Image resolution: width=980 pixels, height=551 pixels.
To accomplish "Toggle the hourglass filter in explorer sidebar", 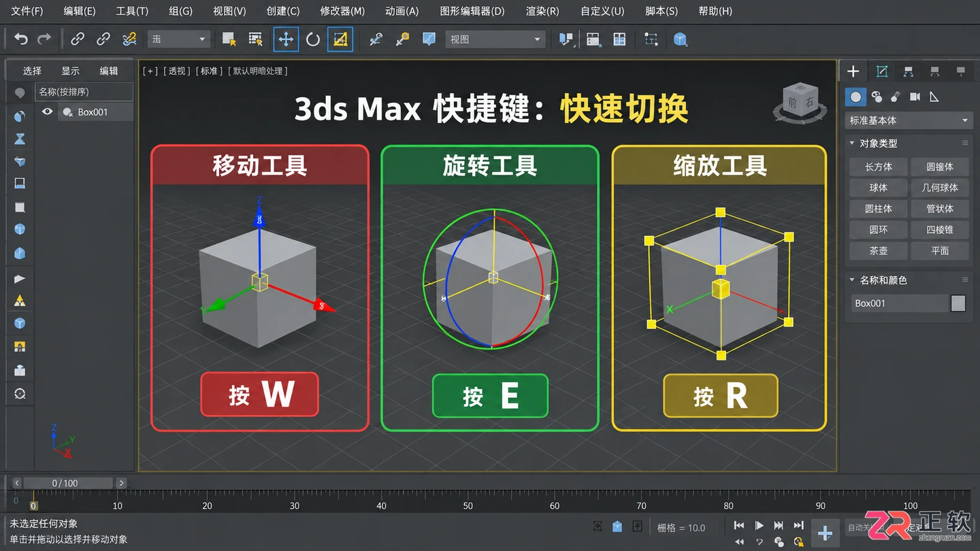I will (20, 138).
